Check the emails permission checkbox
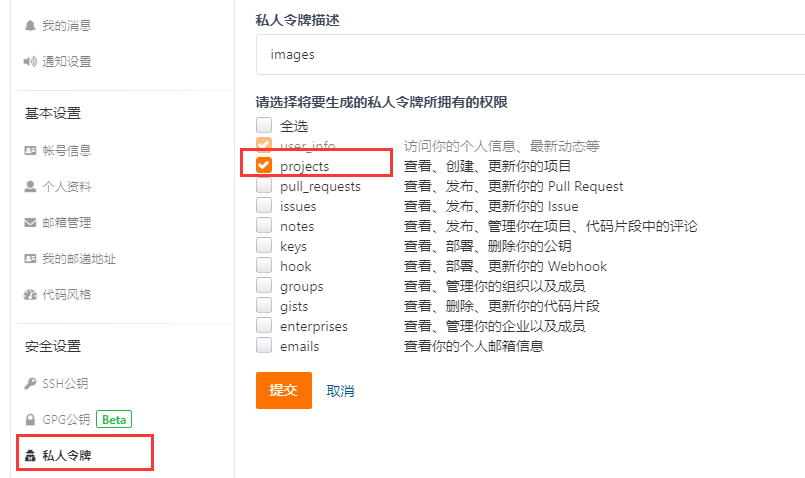This screenshot has height=478, width=805. 264,346
